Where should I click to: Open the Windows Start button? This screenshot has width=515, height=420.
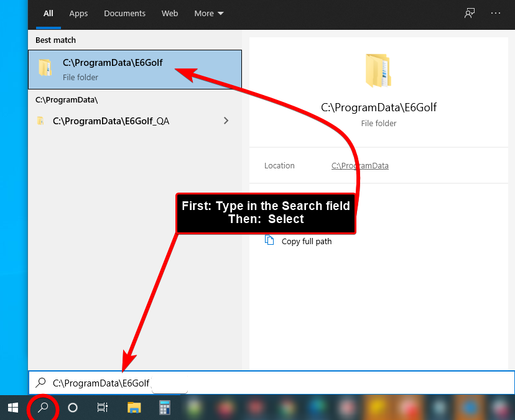pos(13,408)
